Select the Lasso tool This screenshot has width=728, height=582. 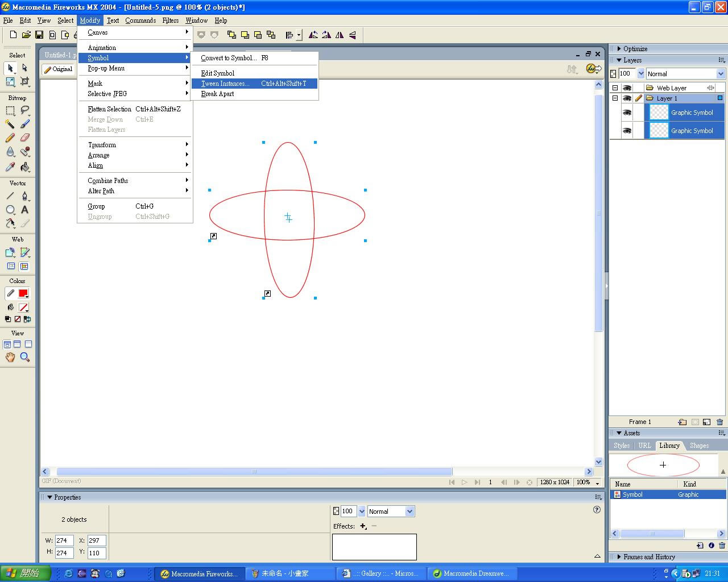pos(24,110)
